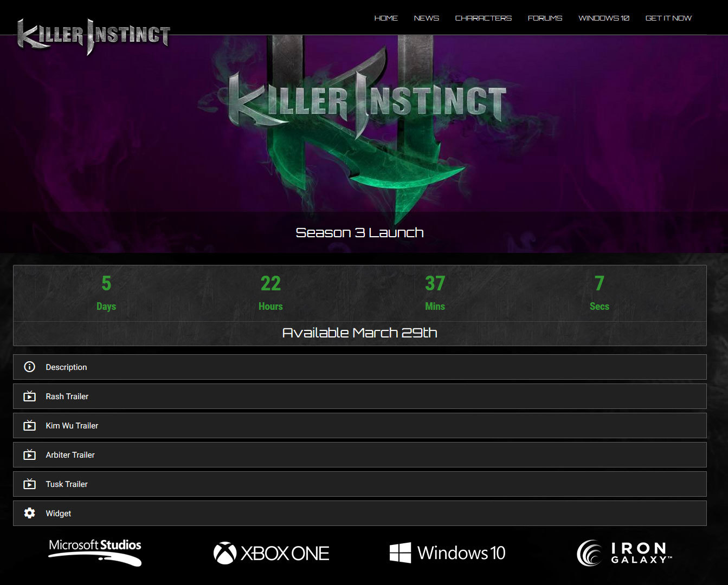
Task: Click the Windows 10 logo in footer
Action: tap(447, 553)
